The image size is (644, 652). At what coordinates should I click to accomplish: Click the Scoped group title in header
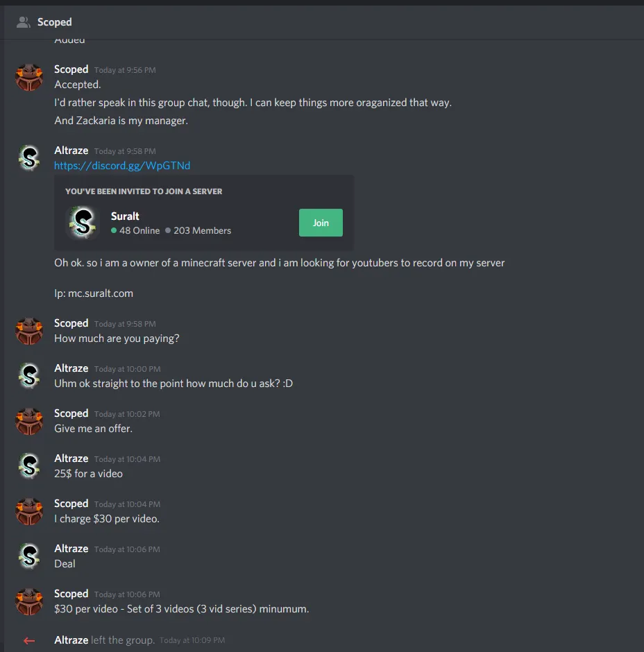54,22
